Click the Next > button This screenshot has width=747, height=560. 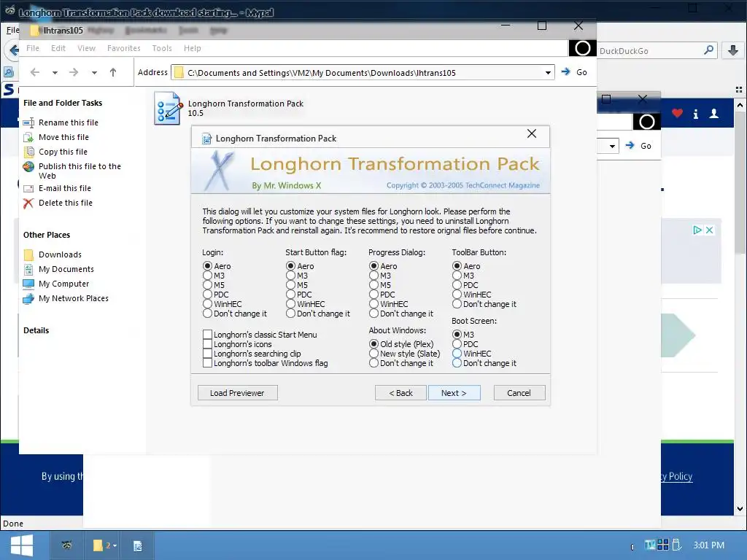point(454,393)
